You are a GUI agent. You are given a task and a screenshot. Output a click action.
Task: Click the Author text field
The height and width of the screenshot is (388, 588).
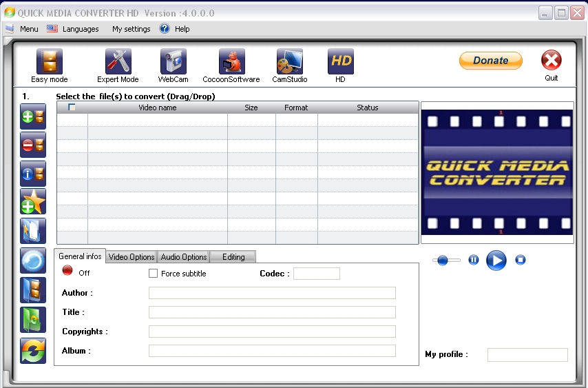272,293
